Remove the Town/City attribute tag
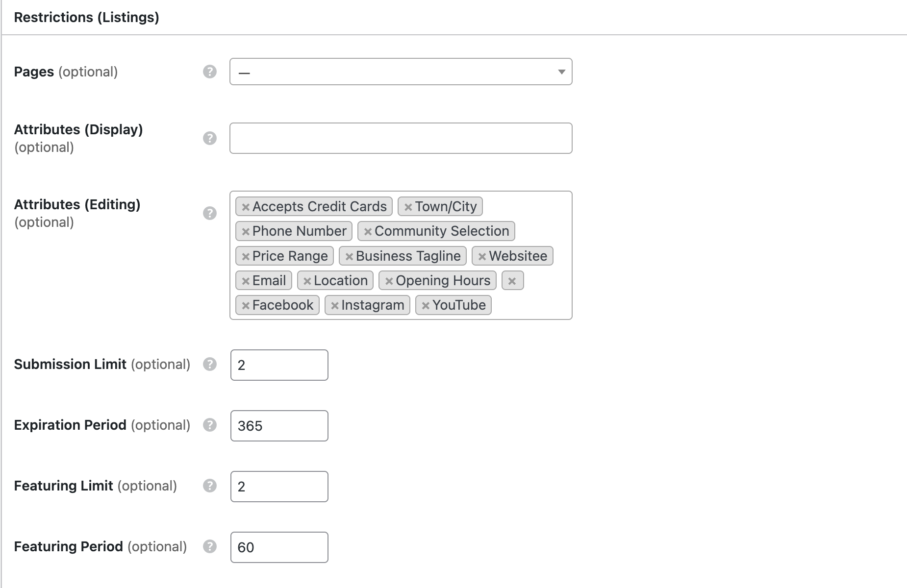This screenshot has height=588, width=907. click(x=408, y=207)
